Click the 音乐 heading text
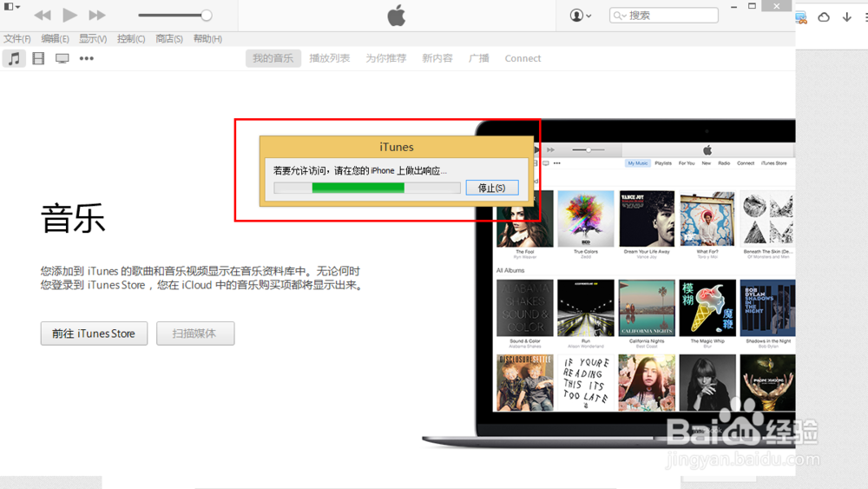868x489 pixels. click(x=73, y=218)
